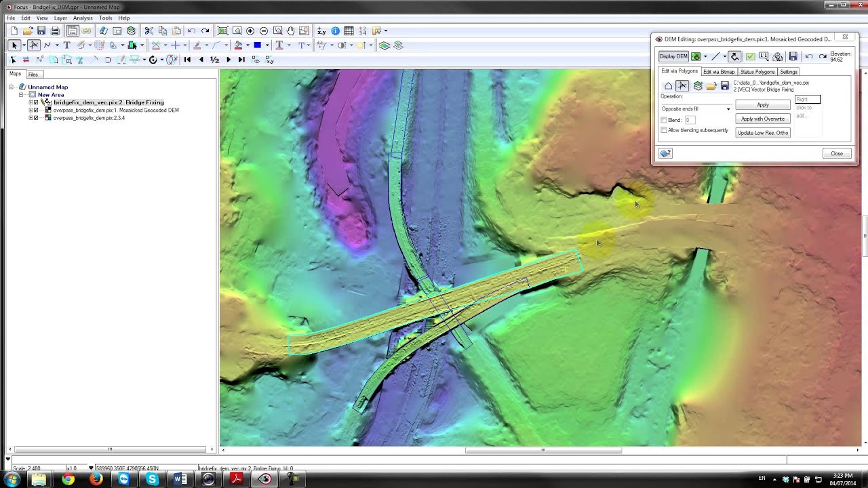Click the blue fill color swatch
Screen dimensions: 868x488
[258, 45]
